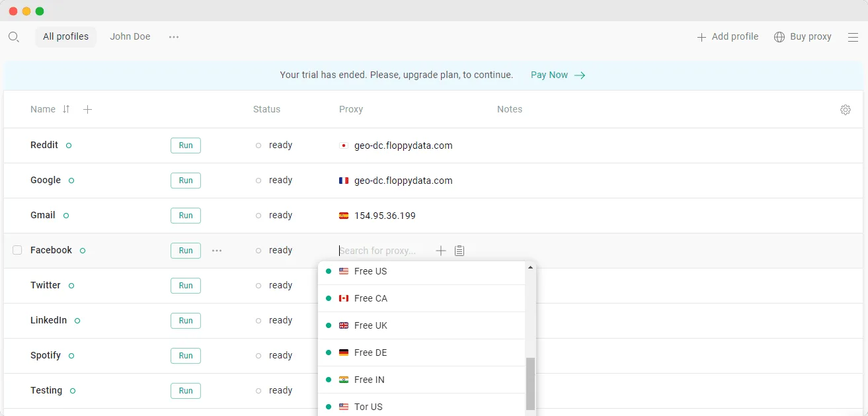Click the proxy list scrollbar thumb
Screen dimensions: 868x416
click(x=530, y=384)
